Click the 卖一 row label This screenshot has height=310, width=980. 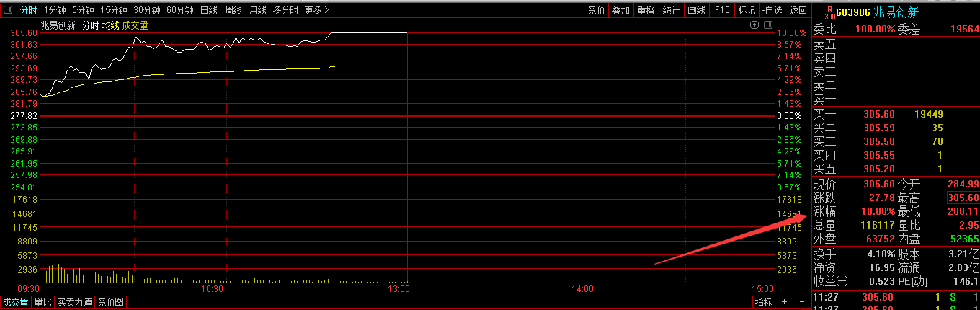point(825,99)
